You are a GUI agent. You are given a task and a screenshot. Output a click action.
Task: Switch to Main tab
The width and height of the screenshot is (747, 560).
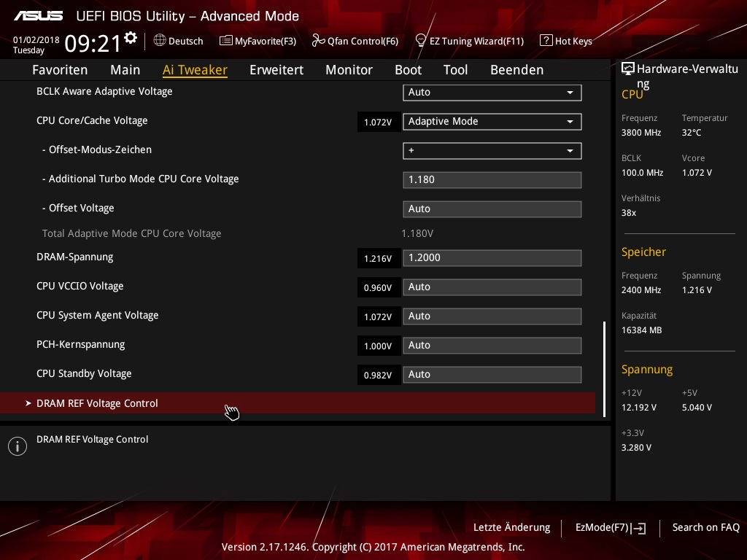tap(125, 70)
